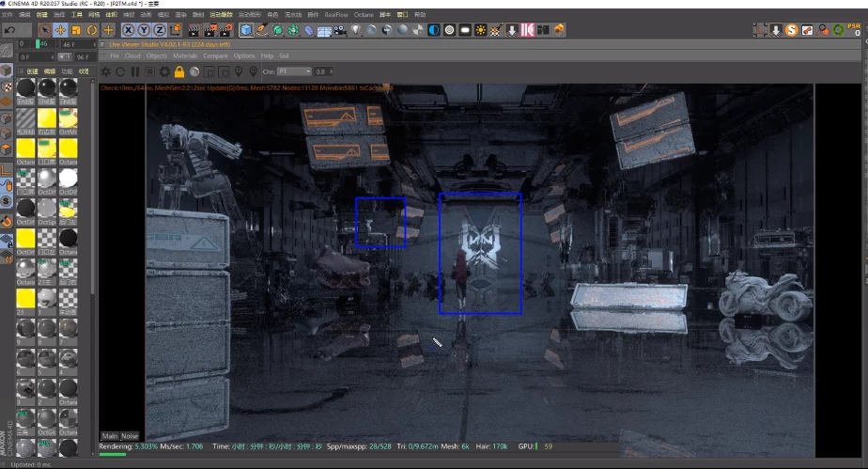Click the Live Viewer restart render icon

119,71
